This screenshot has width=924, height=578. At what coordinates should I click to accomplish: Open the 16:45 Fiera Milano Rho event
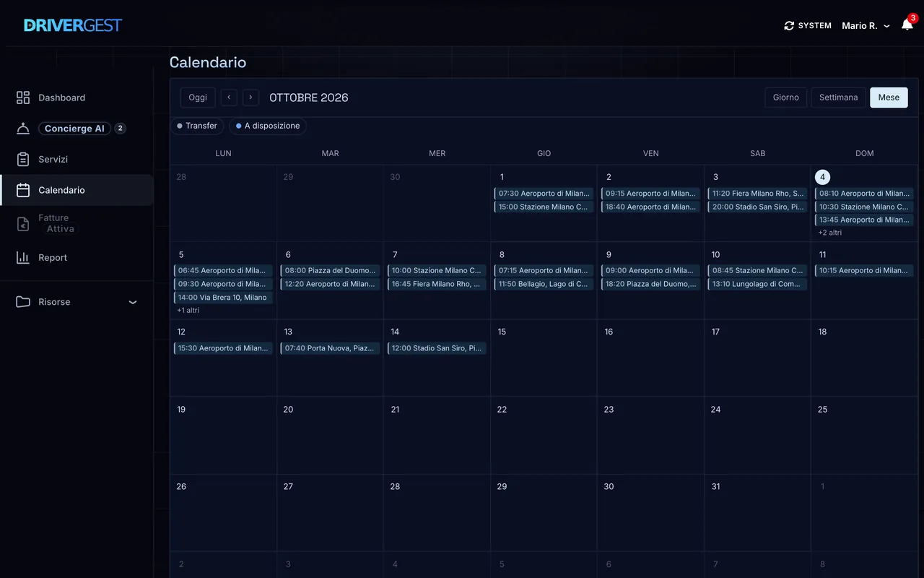point(437,284)
